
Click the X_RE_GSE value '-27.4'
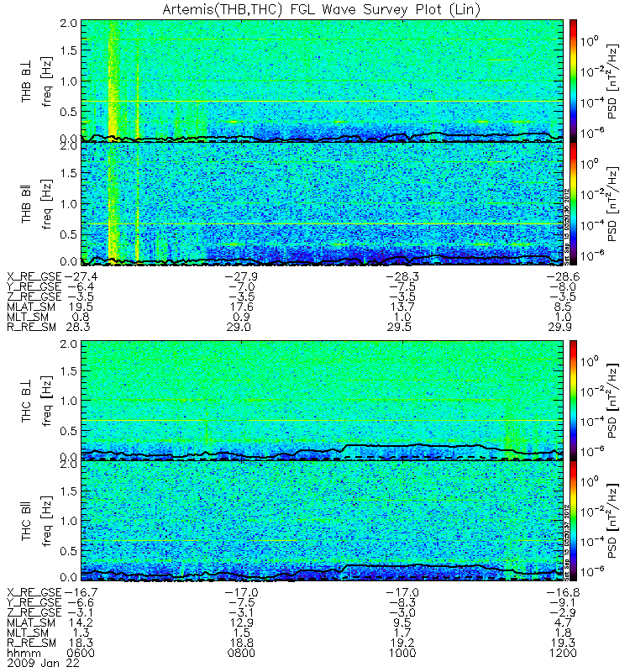(x=81, y=277)
